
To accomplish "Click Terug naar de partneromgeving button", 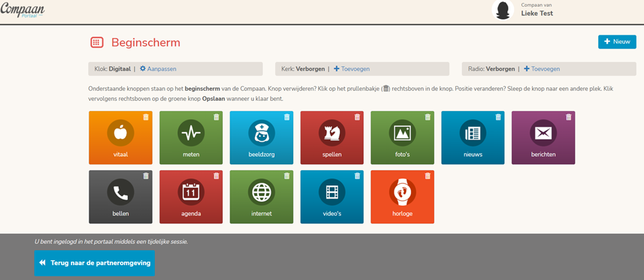I will pos(95,263).
